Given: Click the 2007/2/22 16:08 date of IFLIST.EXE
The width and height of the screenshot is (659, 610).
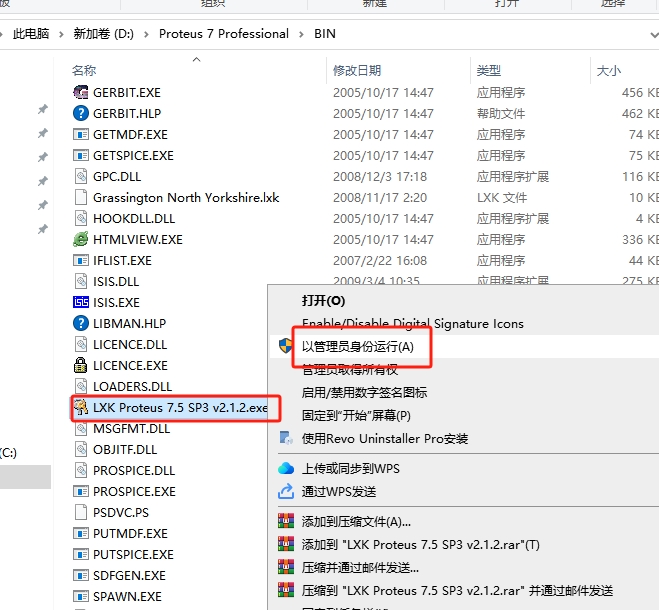Looking at the screenshot, I should coord(380,261).
